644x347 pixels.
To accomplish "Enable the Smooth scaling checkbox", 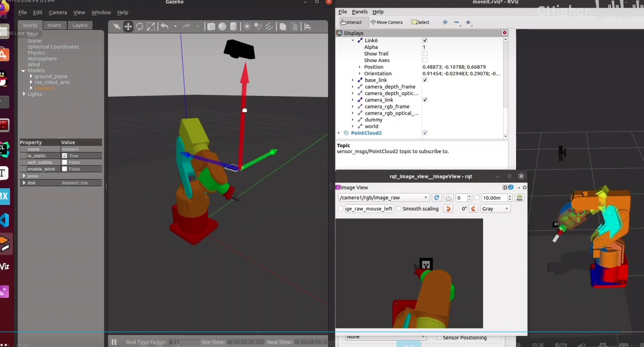I will (399, 209).
